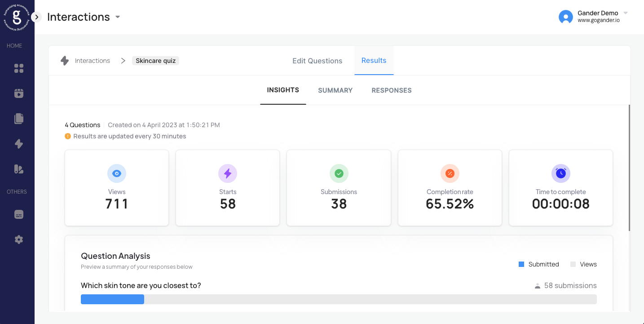Click the Views eye icon

pyautogui.click(x=117, y=173)
